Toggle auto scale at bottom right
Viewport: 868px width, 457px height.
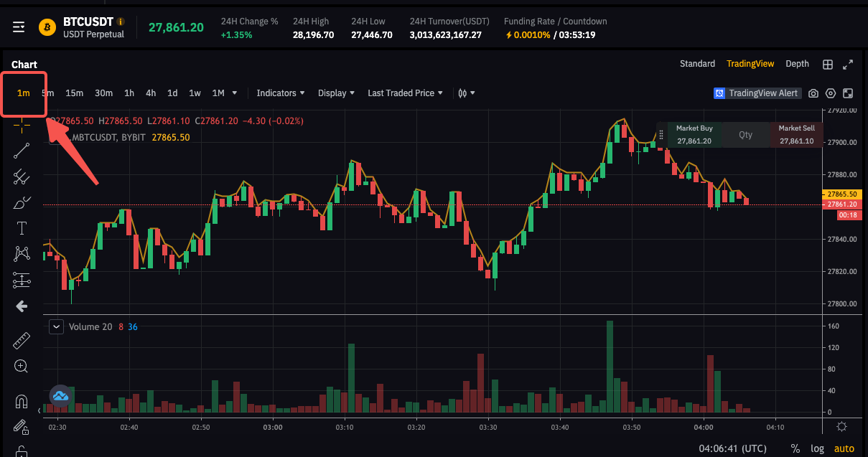tap(844, 448)
